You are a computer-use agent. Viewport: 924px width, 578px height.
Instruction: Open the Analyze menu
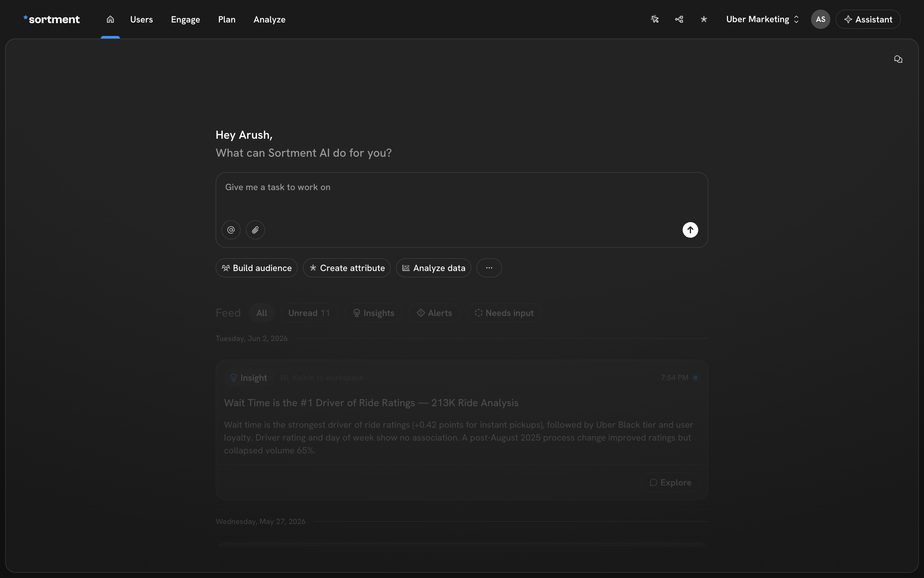point(269,19)
